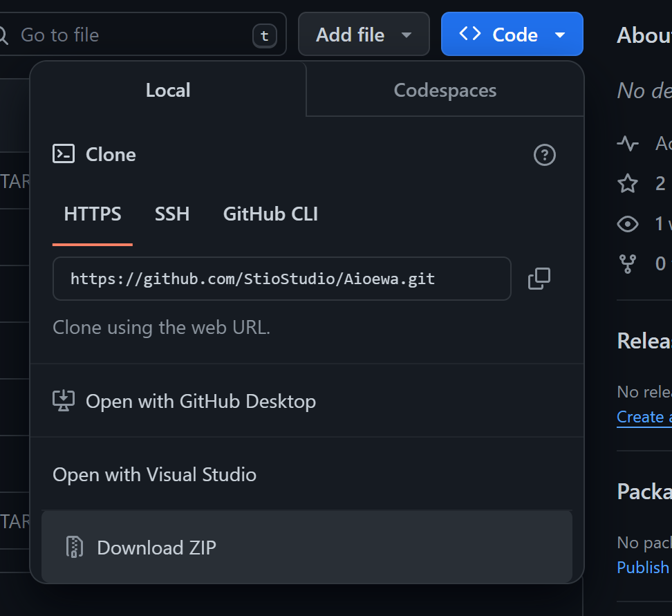Click the fork icon in sidebar
The image size is (672, 616).
tap(628, 263)
